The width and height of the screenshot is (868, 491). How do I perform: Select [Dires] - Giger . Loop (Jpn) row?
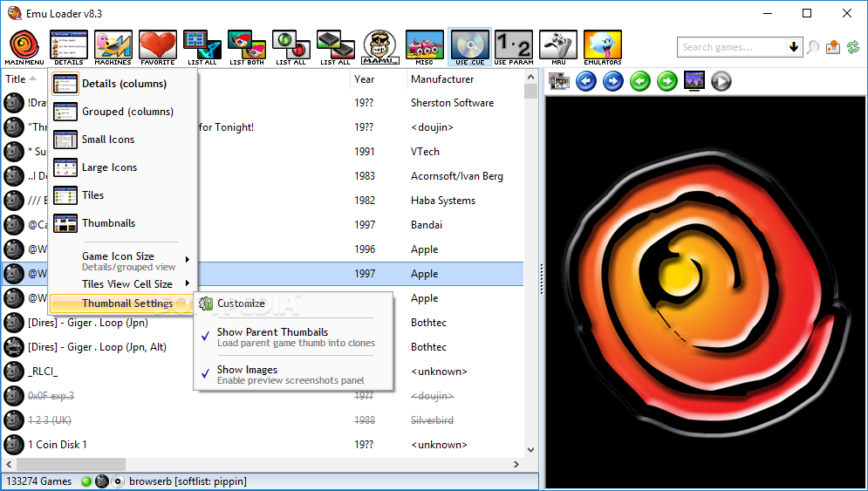tap(263, 323)
